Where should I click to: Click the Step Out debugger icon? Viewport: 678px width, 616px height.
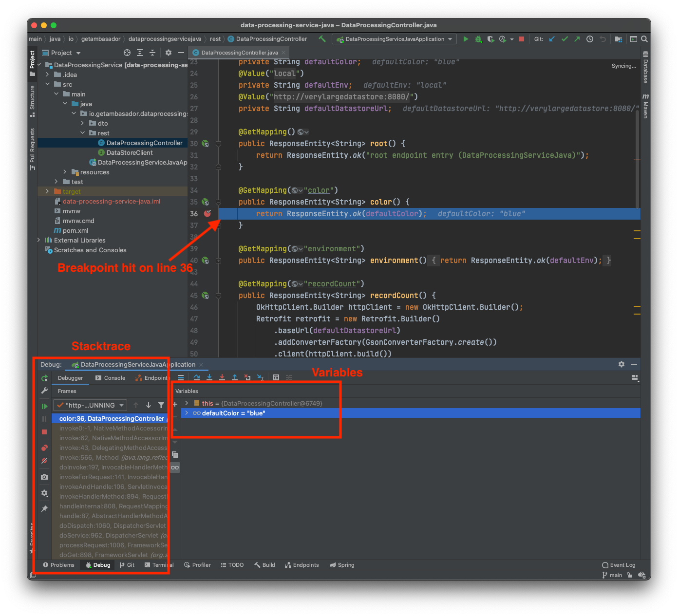(x=235, y=377)
